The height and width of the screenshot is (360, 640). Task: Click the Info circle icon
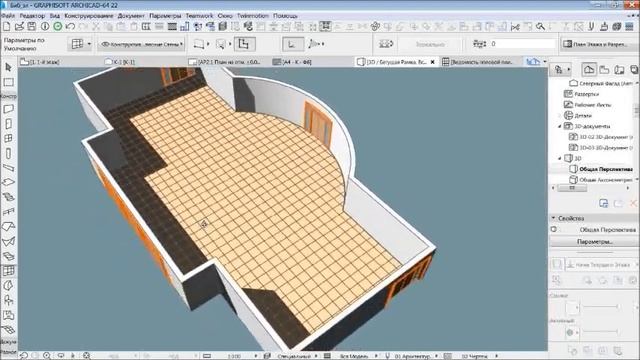[x=45, y=27]
